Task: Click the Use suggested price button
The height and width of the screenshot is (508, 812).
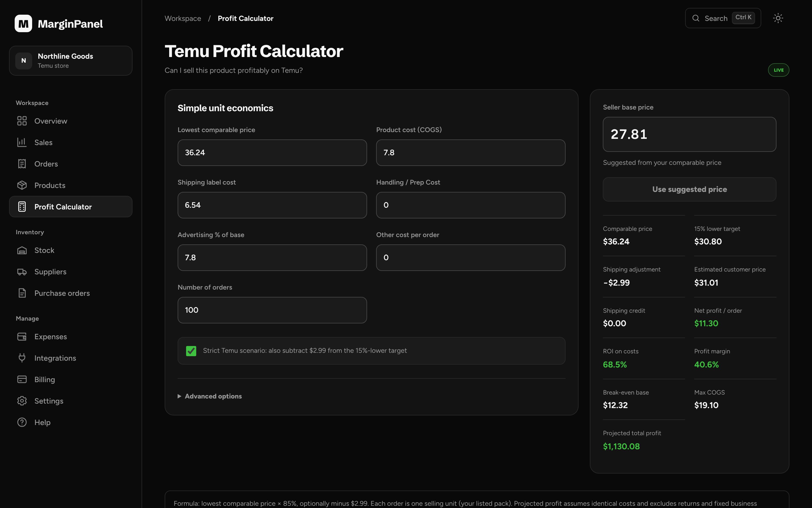Action: pos(690,189)
